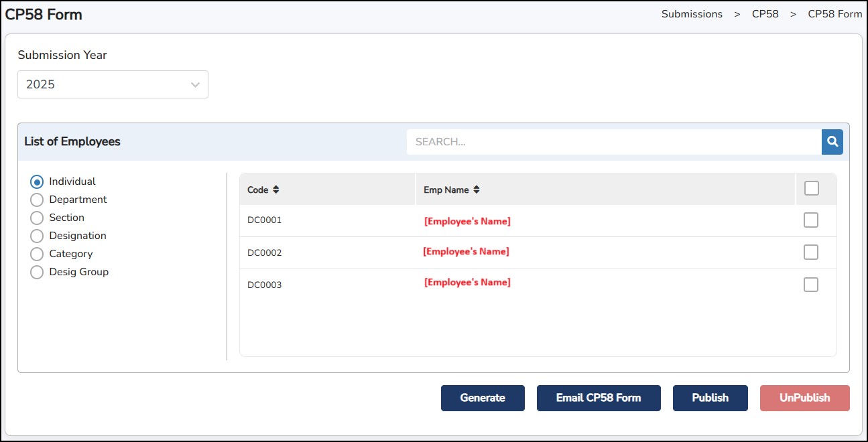Select the Individual radio option
This screenshot has height=442, width=868.
click(x=37, y=181)
